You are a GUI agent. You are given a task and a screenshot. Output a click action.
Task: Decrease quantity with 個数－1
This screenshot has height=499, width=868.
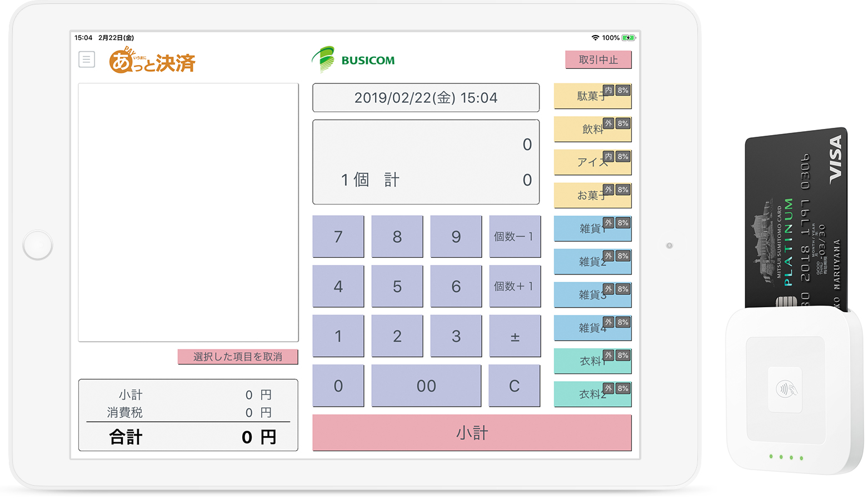[x=514, y=237]
